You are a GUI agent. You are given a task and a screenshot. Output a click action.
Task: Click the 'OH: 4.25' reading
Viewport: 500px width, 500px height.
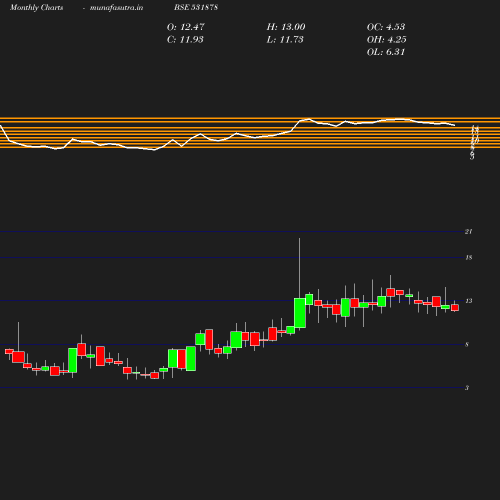coord(387,40)
